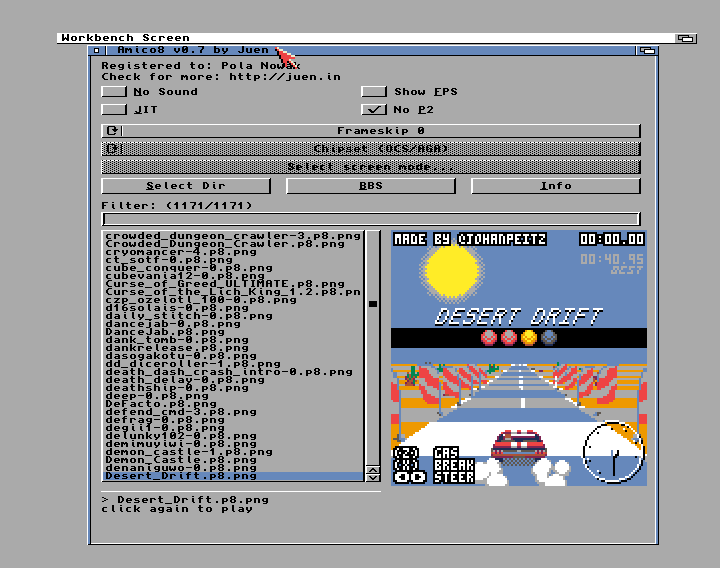This screenshot has height=568, width=720.
Task: Click the Amico8 window depth gadget
Action: [647, 50]
